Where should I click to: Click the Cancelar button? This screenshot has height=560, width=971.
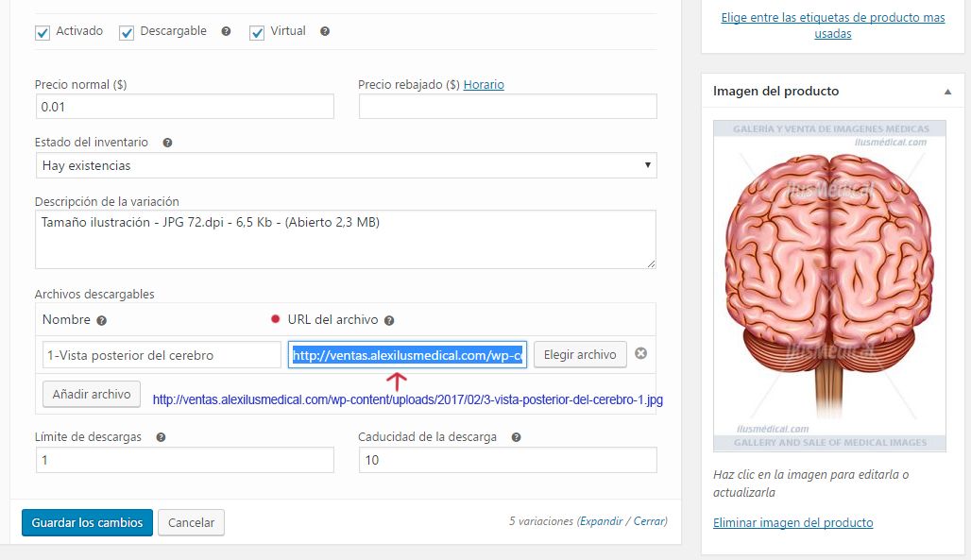[192, 522]
